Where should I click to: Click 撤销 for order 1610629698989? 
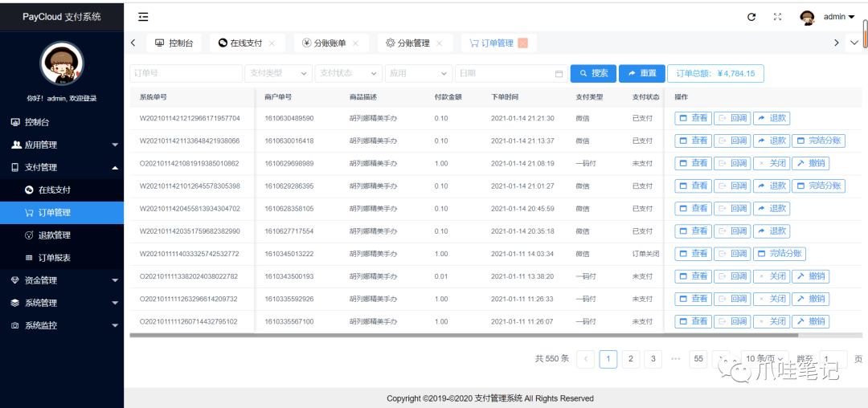[x=810, y=163]
